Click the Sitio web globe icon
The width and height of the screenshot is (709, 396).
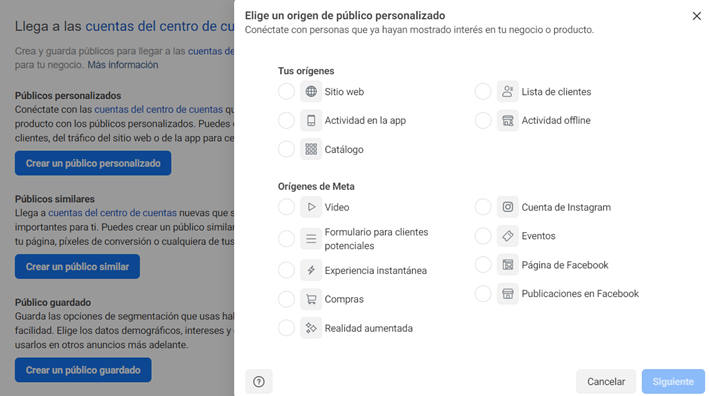311,91
